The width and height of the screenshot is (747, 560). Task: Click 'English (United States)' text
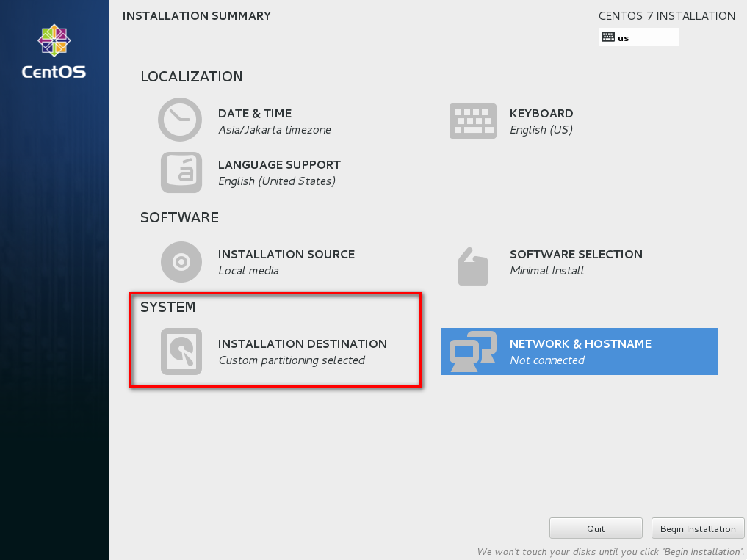277,181
